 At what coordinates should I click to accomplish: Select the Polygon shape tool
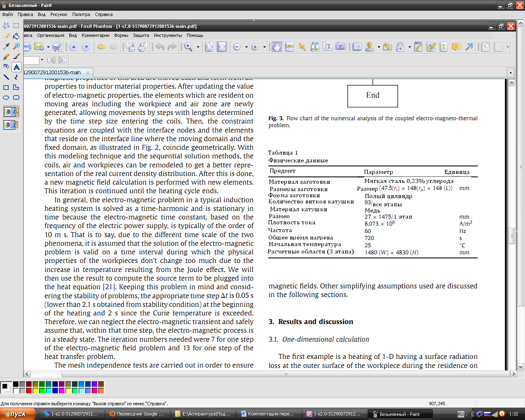[x=16, y=87]
